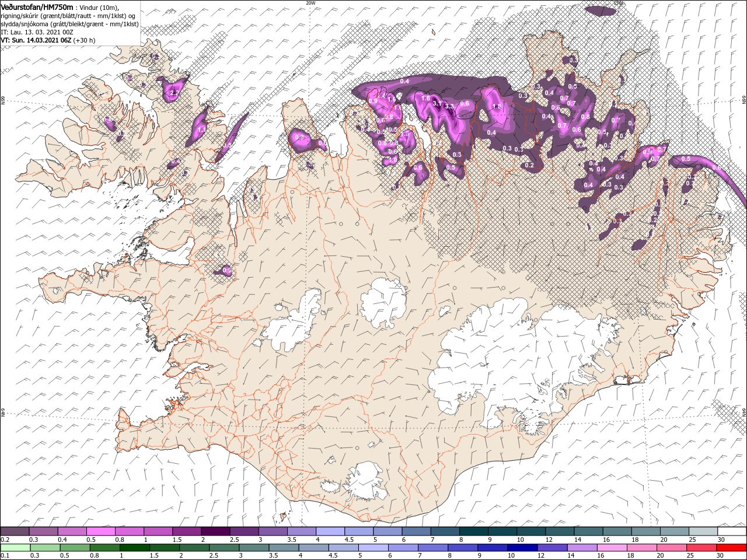The width and height of the screenshot is (747, 560).
Task: Click the light grey upper legend swatch labelled 25
Action: click(x=704, y=531)
